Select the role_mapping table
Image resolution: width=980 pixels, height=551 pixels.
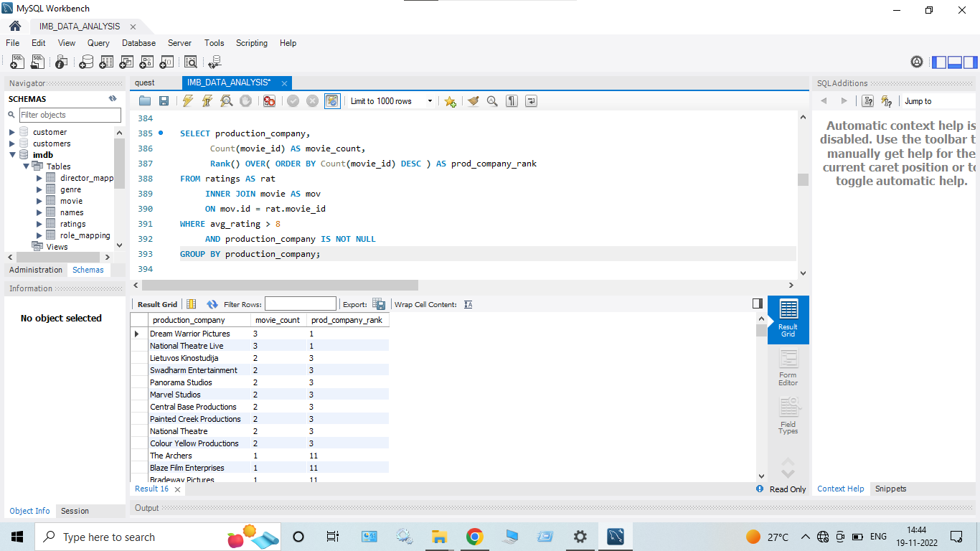tap(85, 235)
